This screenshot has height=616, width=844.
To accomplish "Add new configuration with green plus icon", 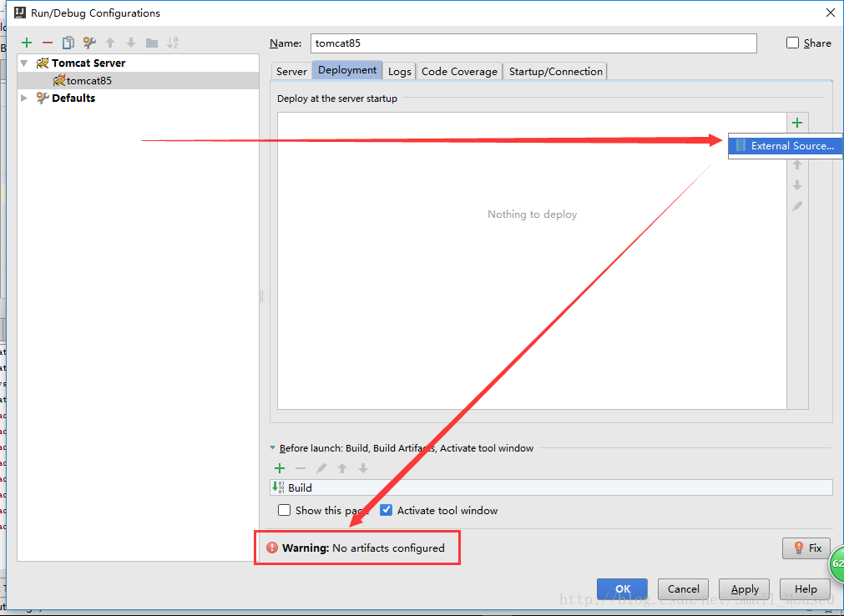I will coord(27,43).
